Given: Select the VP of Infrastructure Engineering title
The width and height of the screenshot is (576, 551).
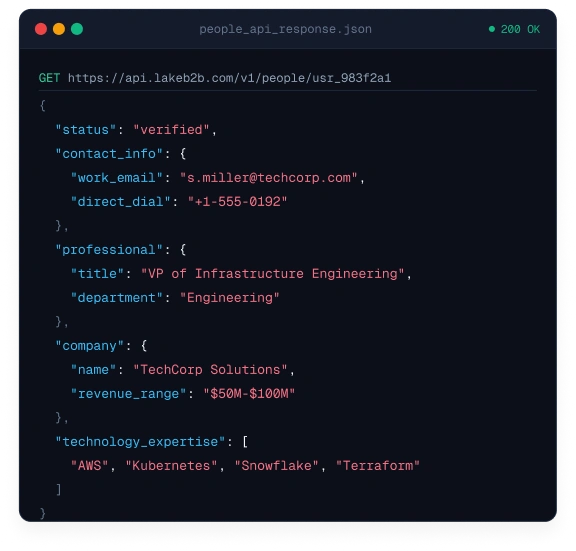Looking at the screenshot, I should [273, 274].
